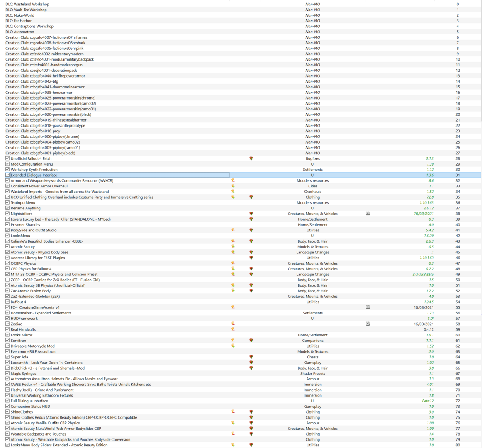The width and height of the screenshot is (482, 448).
Task: Uncheck Companion Status HUD checkbox
Action: 7,406
